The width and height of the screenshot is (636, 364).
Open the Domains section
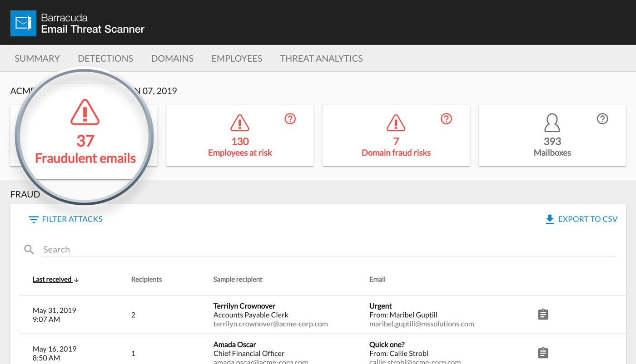pyautogui.click(x=172, y=58)
